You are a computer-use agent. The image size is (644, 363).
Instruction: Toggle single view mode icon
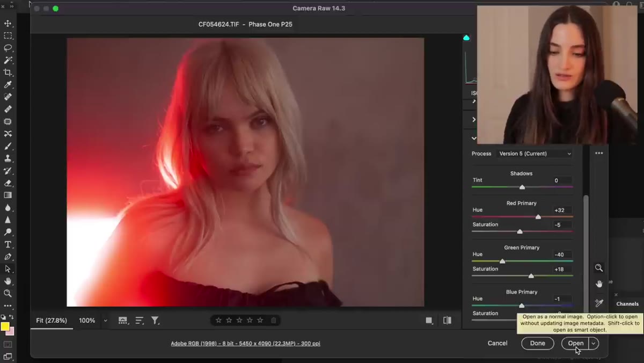click(x=429, y=321)
